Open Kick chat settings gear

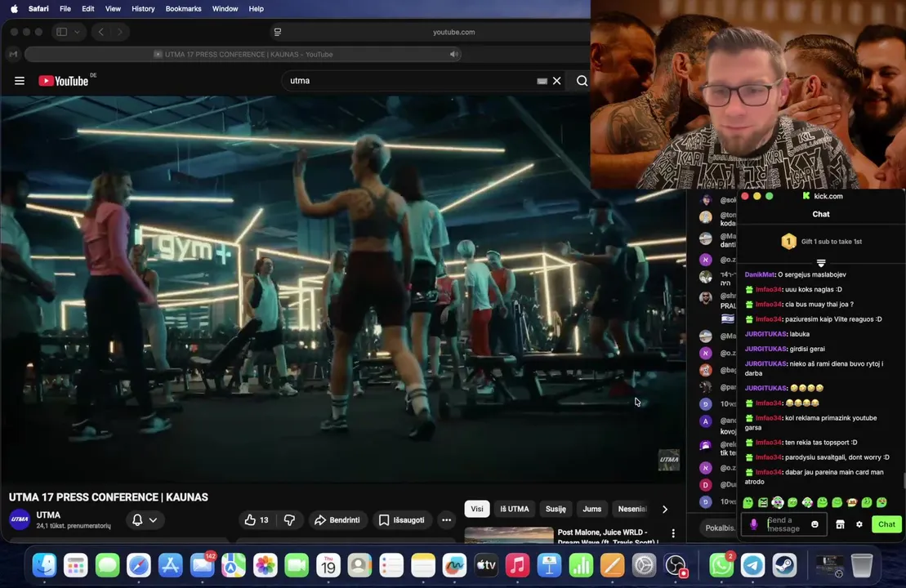(859, 524)
